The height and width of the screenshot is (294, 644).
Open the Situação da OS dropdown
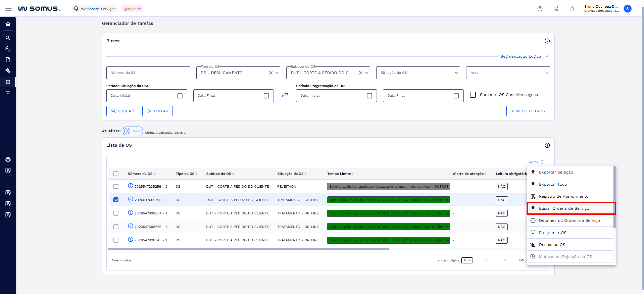(418, 73)
